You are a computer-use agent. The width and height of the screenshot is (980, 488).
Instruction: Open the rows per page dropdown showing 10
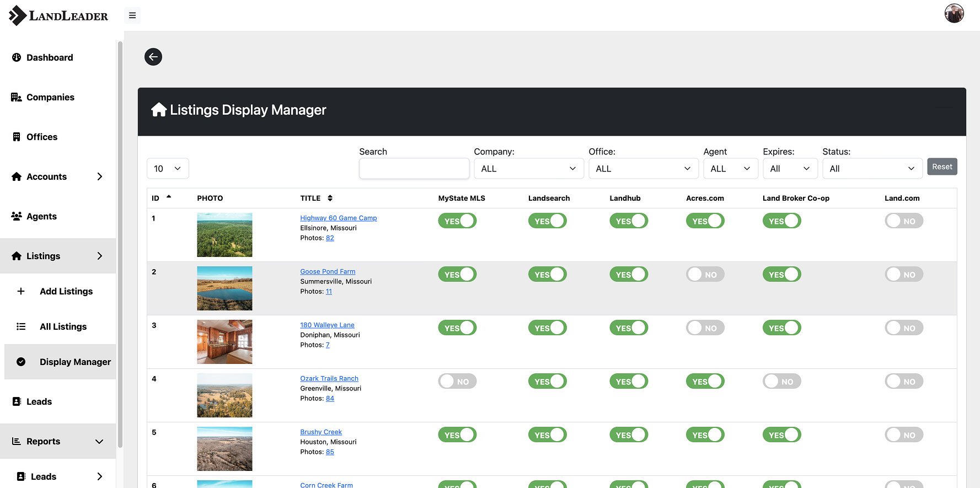click(x=168, y=169)
